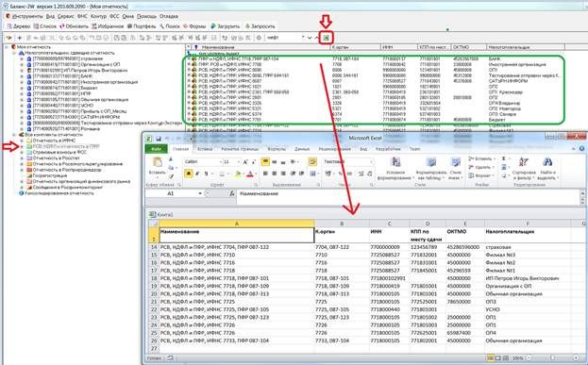The height and width of the screenshot is (365, 588).
Task: Click the Загрузить toolbar button
Action: click(x=225, y=26)
